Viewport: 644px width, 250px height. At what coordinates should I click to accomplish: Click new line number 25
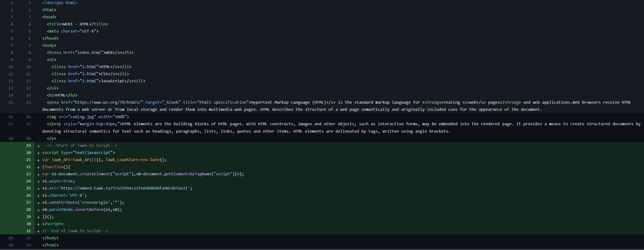[x=28, y=188]
